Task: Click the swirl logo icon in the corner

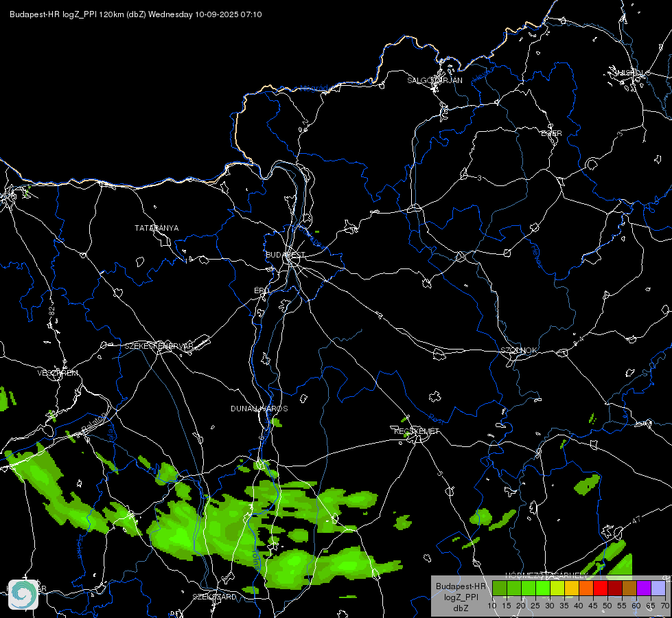Action: pos(23,595)
